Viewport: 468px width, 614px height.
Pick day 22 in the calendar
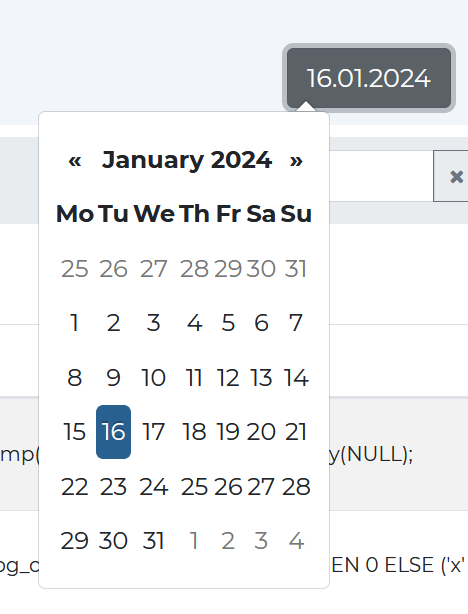(x=74, y=487)
